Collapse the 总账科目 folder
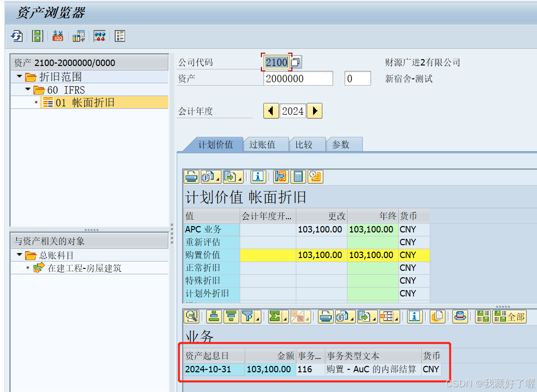 [20, 255]
